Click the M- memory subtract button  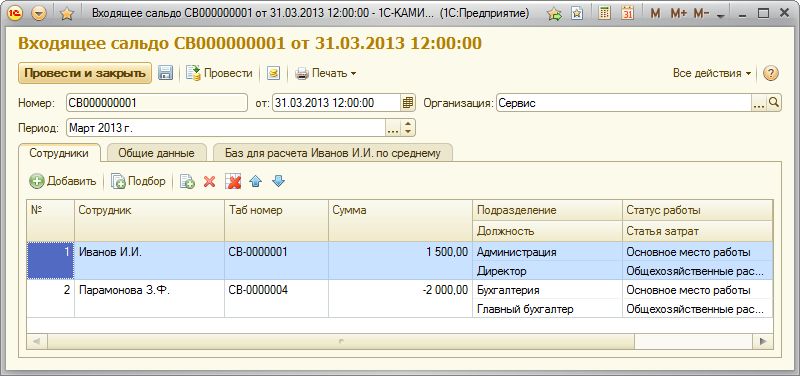point(702,14)
